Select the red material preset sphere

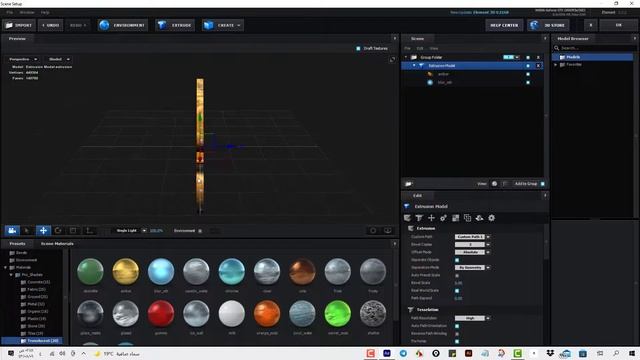click(161, 313)
